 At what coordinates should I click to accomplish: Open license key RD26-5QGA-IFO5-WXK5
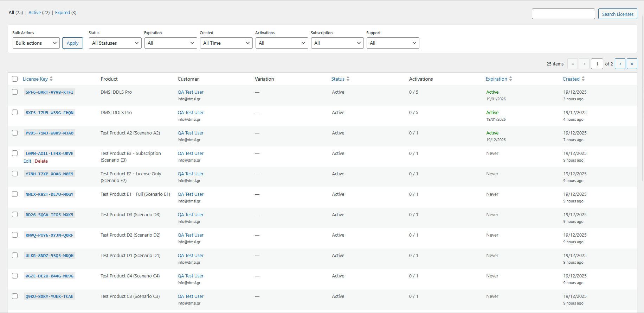click(x=50, y=215)
